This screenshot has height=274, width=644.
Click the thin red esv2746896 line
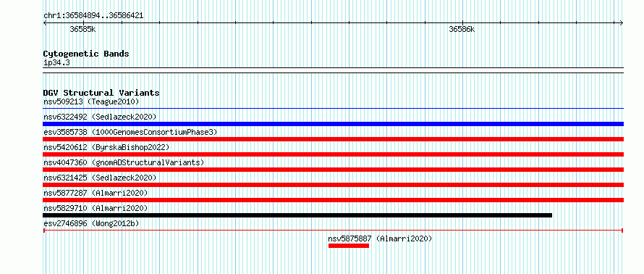coord(333,231)
